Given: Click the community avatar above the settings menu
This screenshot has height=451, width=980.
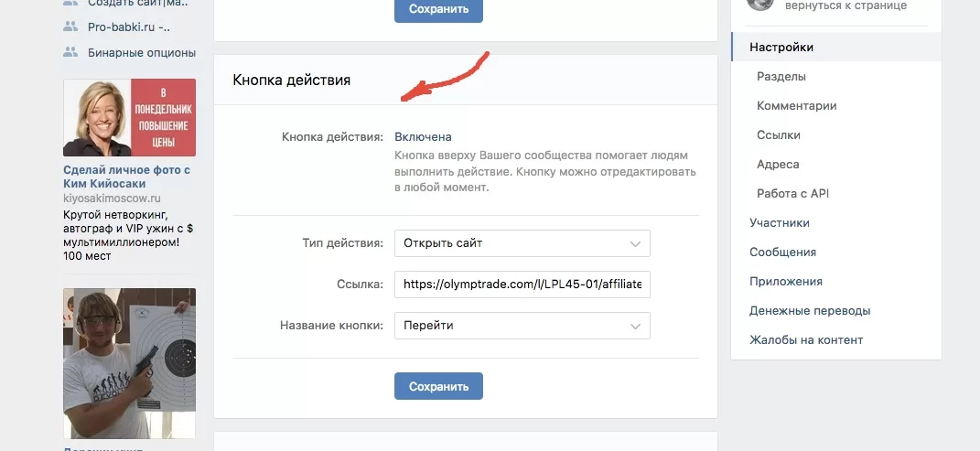Looking at the screenshot, I should click(x=759, y=4).
